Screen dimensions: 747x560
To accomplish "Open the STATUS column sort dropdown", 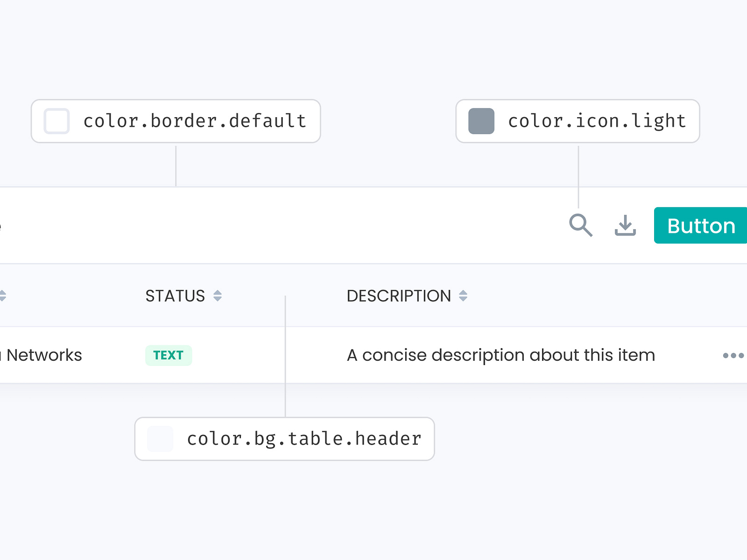I will pos(218,295).
